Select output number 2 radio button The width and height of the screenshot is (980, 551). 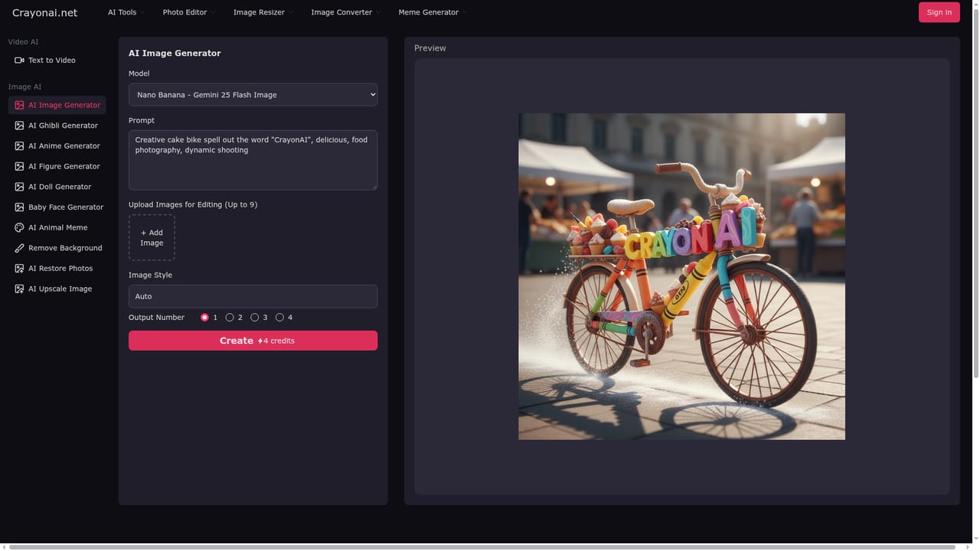(230, 318)
